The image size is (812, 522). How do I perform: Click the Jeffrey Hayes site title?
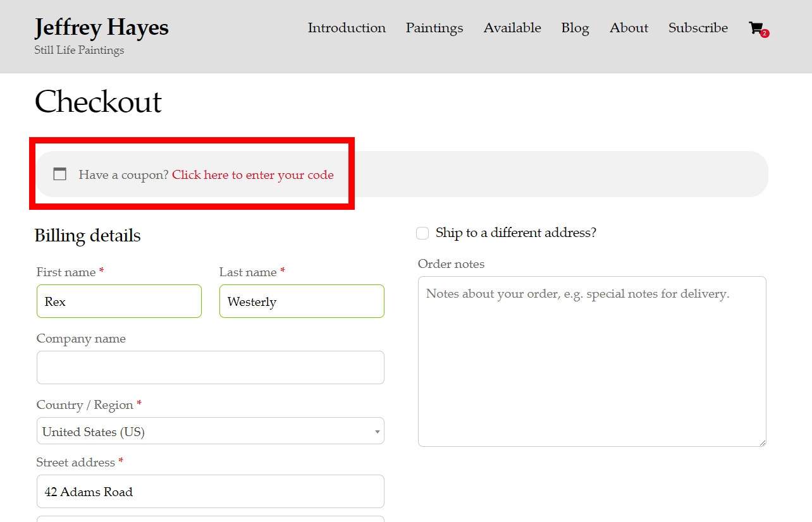[x=102, y=27]
